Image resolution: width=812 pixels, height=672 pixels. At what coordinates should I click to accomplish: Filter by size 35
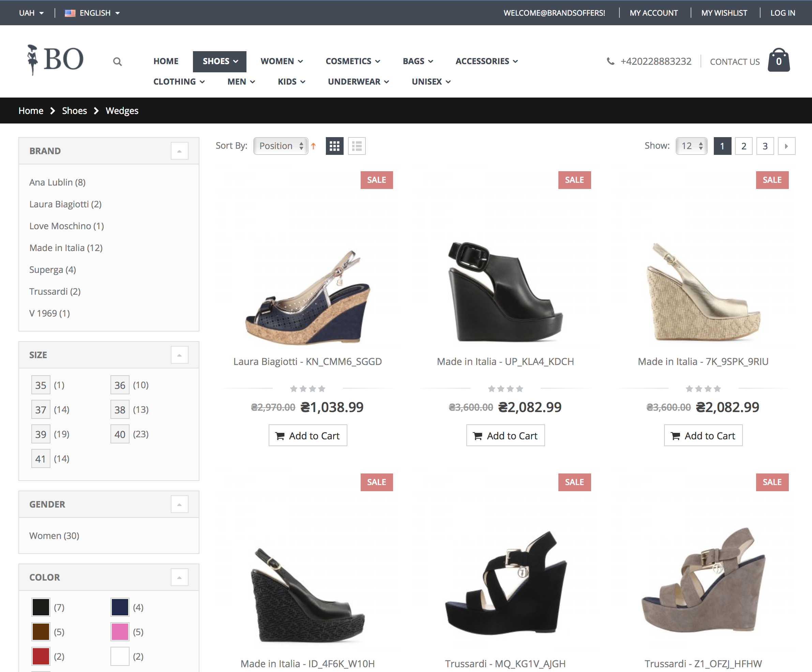click(x=41, y=385)
